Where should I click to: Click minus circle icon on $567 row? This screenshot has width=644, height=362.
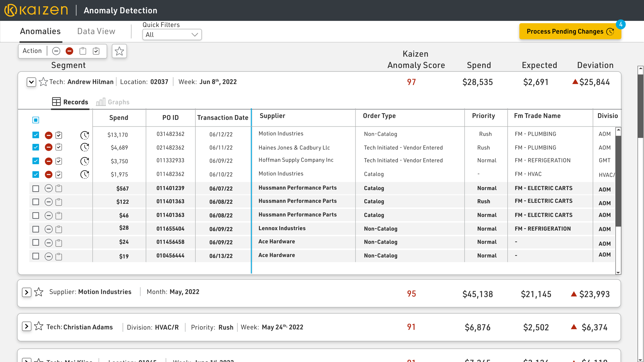(49, 188)
